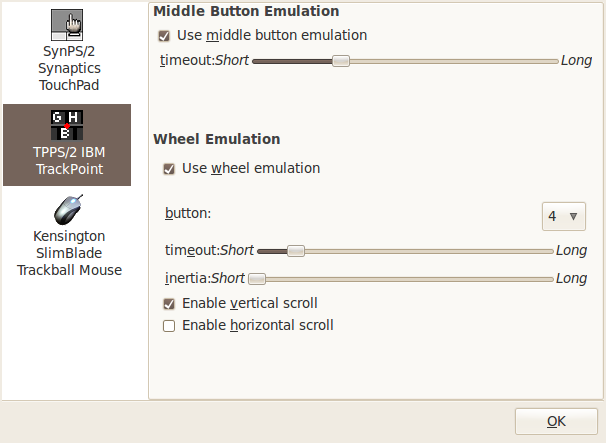Click the dropdown arrow next to 4

pos(574,216)
